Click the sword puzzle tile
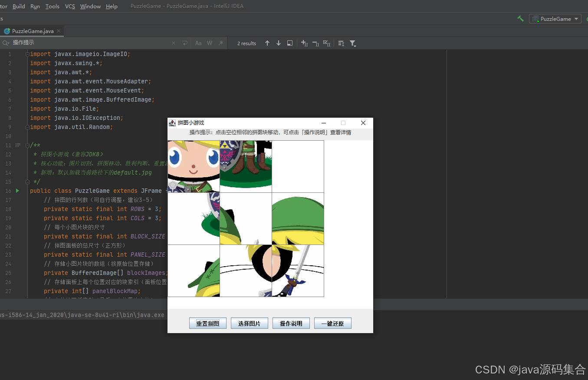 [298, 271]
